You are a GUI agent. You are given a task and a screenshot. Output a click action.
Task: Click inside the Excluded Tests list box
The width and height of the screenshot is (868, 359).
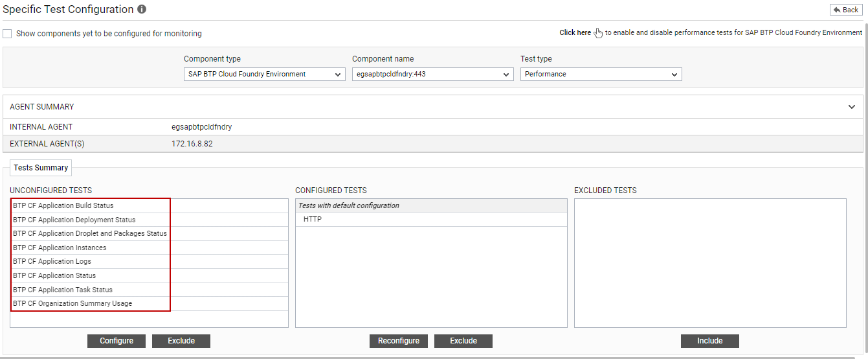tap(710, 263)
